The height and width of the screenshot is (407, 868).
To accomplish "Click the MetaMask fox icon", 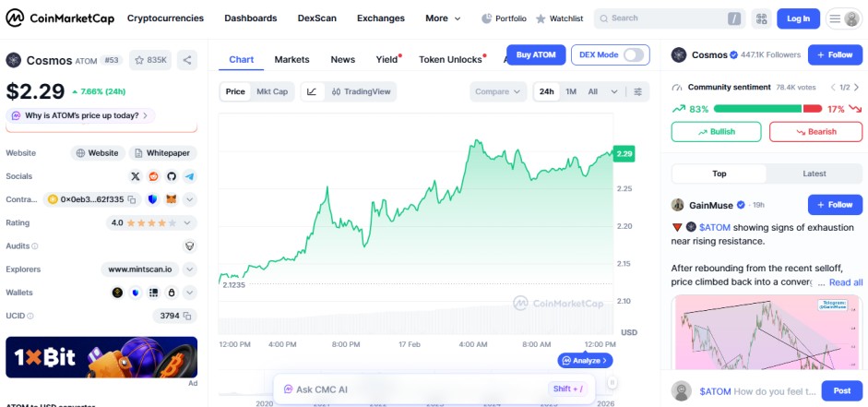I will pos(172,199).
